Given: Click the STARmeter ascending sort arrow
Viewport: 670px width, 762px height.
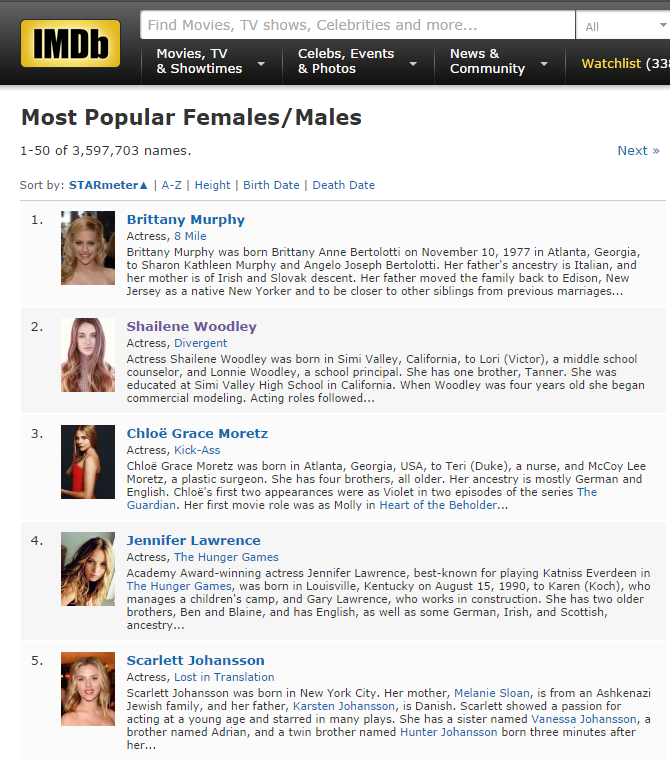Looking at the screenshot, I should pyautogui.click(x=143, y=185).
